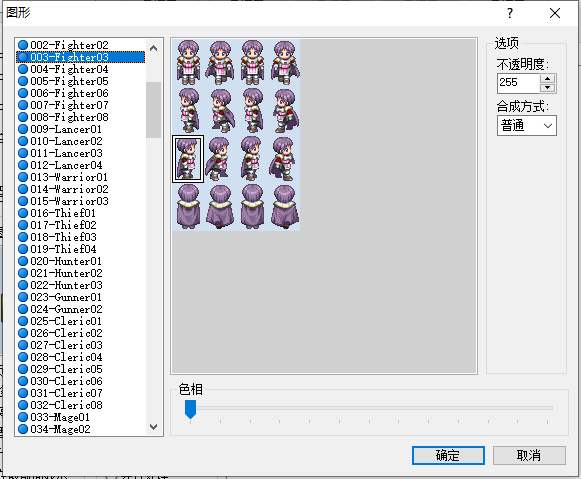Pick 033-Mage01 entry
581x479 pixels.
(x=81, y=417)
